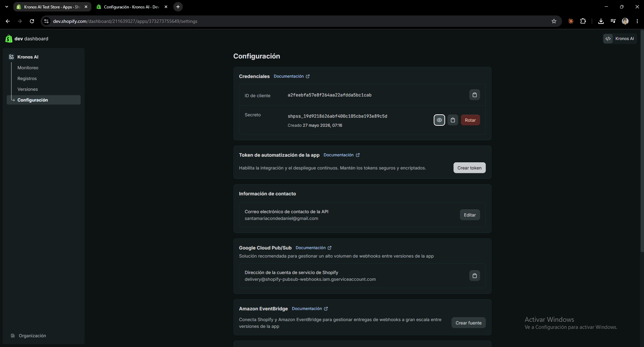Click the client ID text a2feebfa57e8f264aa22afdda5bc1cab
This screenshot has width=644, height=347.
coord(330,95)
